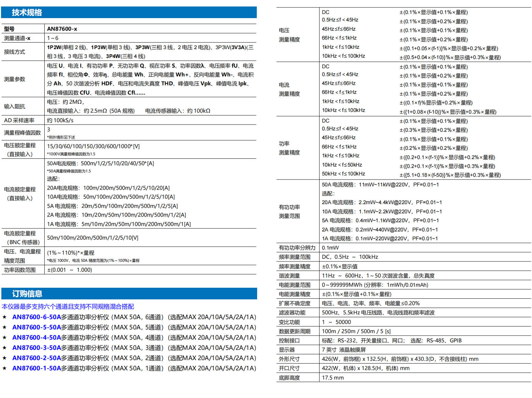The height and width of the screenshot is (398, 532).
Task: Click the 有功功率分辨力 label
Action: (x=297, y=248)
